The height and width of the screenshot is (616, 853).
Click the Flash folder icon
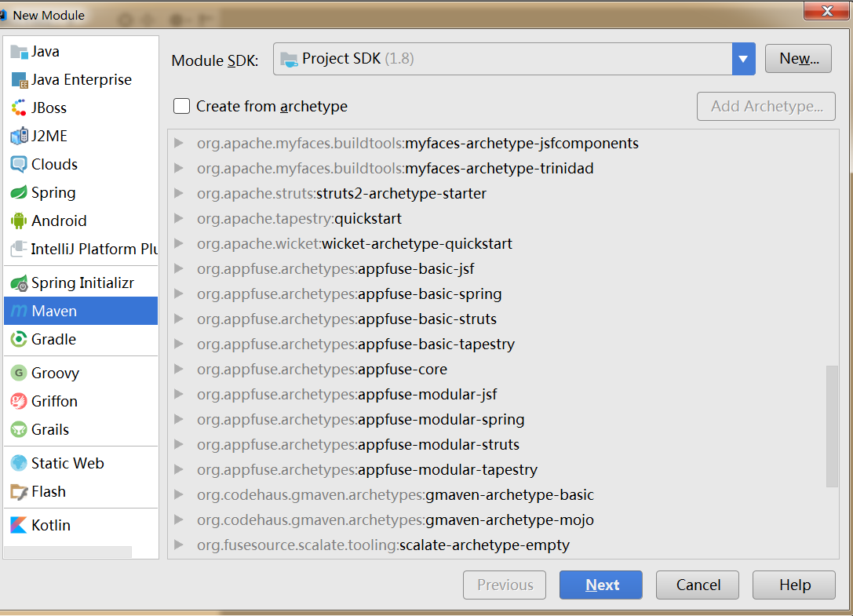(19, 492)
